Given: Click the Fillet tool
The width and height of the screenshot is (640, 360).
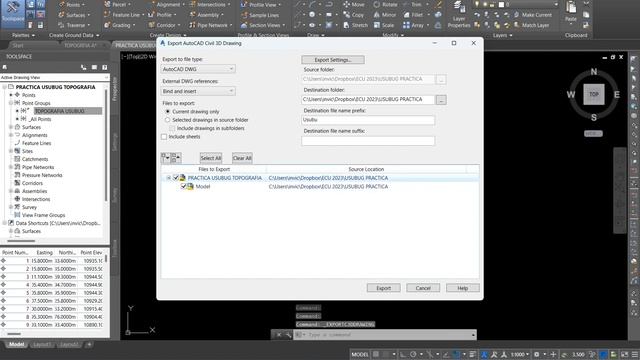Looking at the screenshot, I should (413, 15).
